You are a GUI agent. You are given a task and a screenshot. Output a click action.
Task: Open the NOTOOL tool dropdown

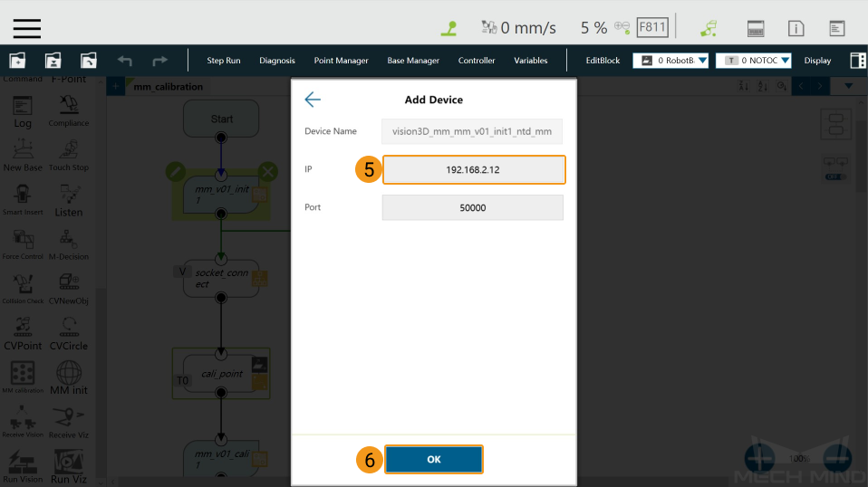[x=754, y=61]
